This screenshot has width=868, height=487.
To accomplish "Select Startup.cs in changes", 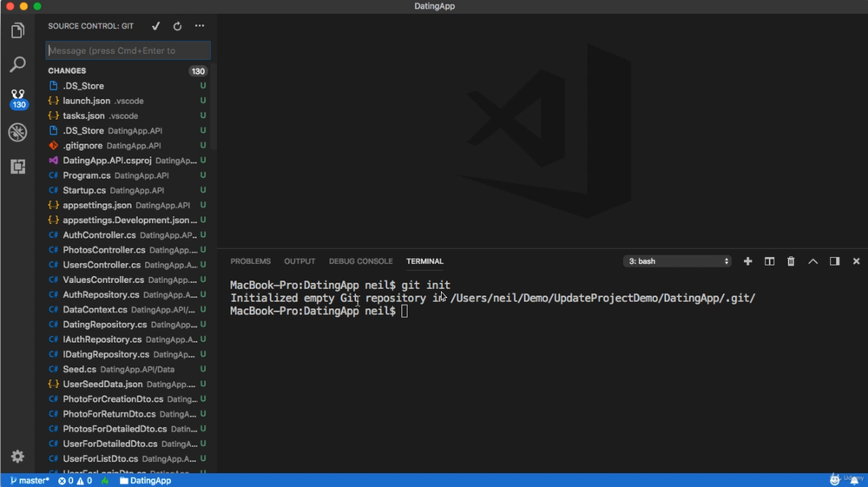I will (127, 190).
